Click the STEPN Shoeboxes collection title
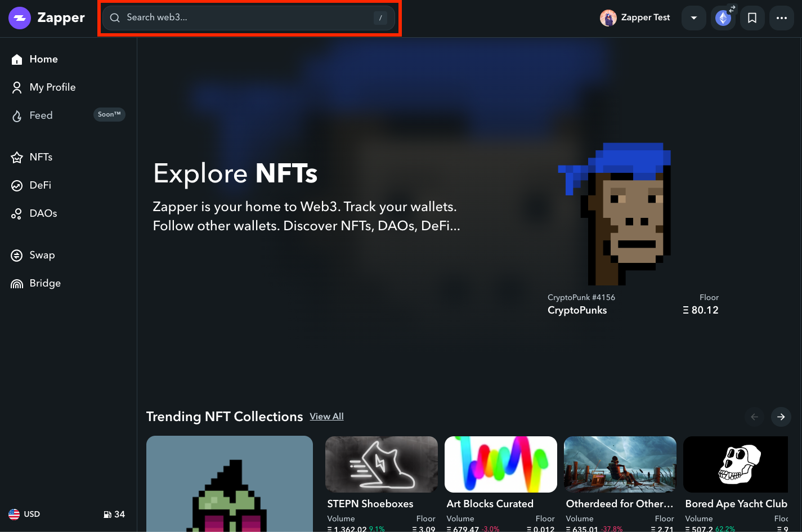This screenshot has width=802, height=532. (370, 504)
